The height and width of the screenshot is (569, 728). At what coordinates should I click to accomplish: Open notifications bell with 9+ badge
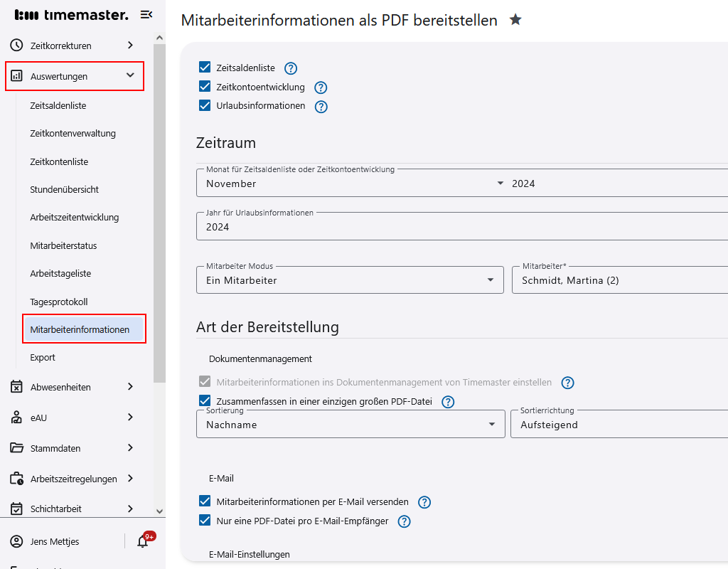pos(143,541)
